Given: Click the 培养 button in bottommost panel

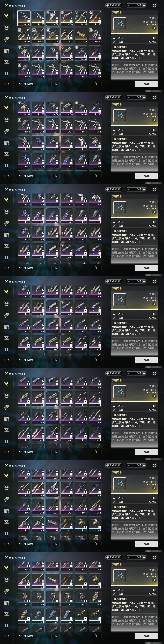Looking at the screenshot, I should (x=147, y=636).
